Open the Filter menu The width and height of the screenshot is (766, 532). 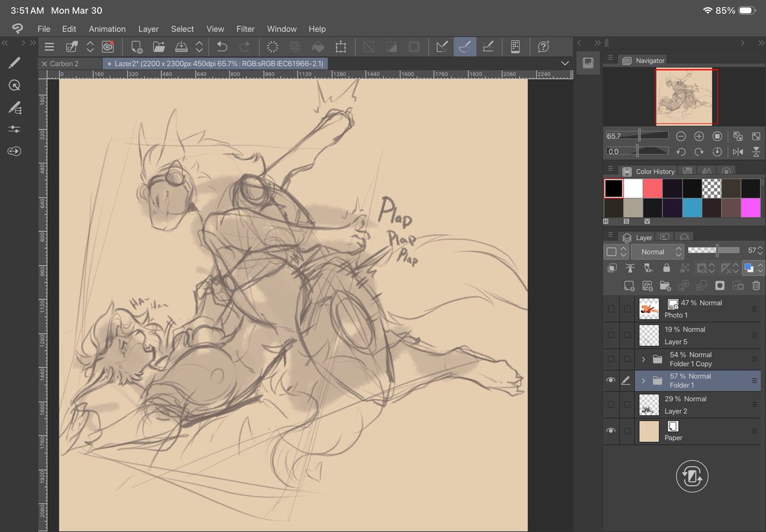pyautogui.click(x=245, y=29)
